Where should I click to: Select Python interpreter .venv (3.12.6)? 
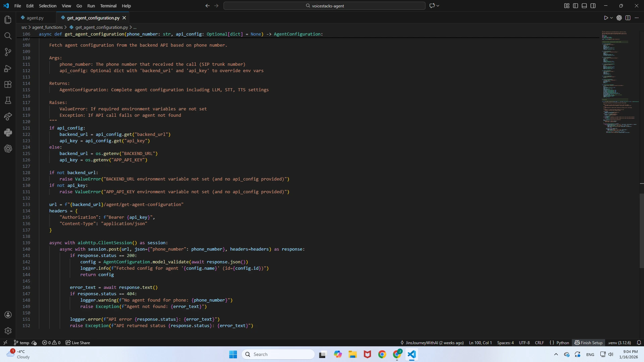[619, 343]
